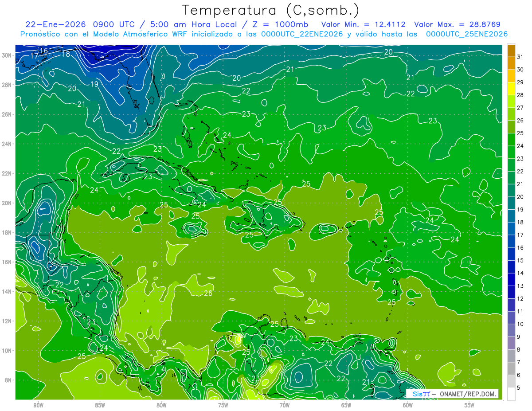Screen dimensions: 532x411
Task: Click the colorbar label 14
Action: (x=520, y=274)
